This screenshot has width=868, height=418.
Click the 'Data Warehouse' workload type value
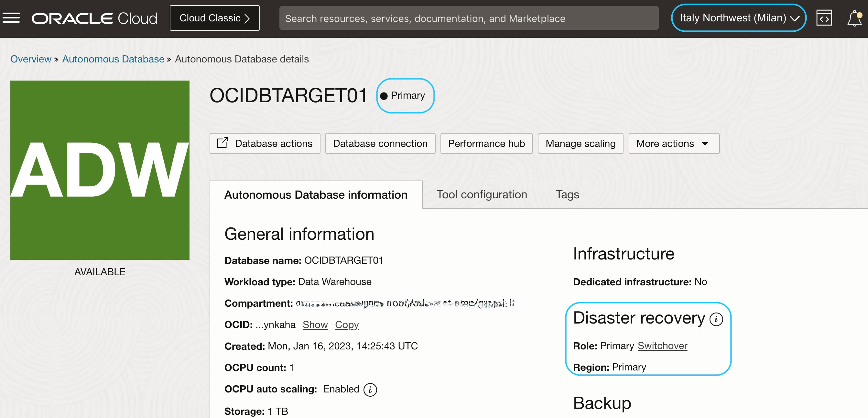click(x=335, y=282)
